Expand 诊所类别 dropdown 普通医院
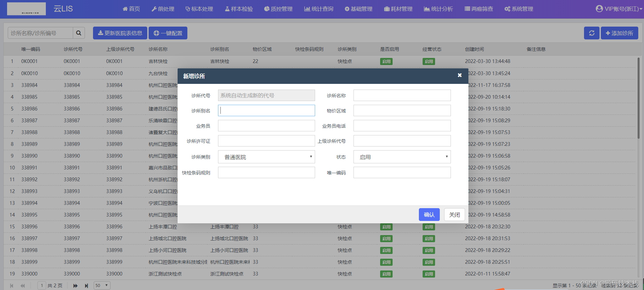 267,157
